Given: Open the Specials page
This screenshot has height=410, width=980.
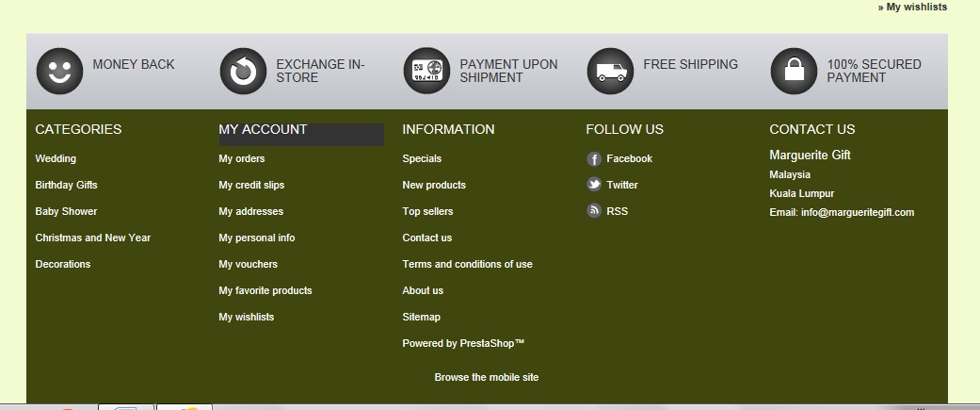Looking at the screenshot, I should pos(422,158).
